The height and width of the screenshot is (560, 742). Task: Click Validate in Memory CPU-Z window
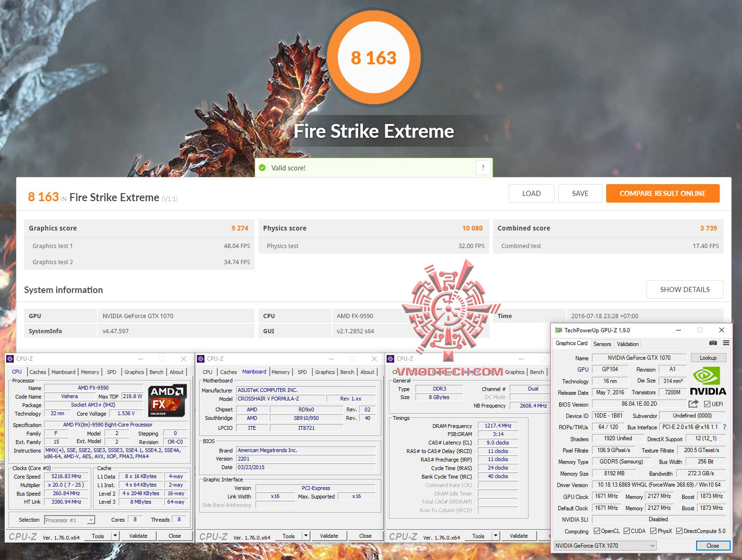coord(519,536)
